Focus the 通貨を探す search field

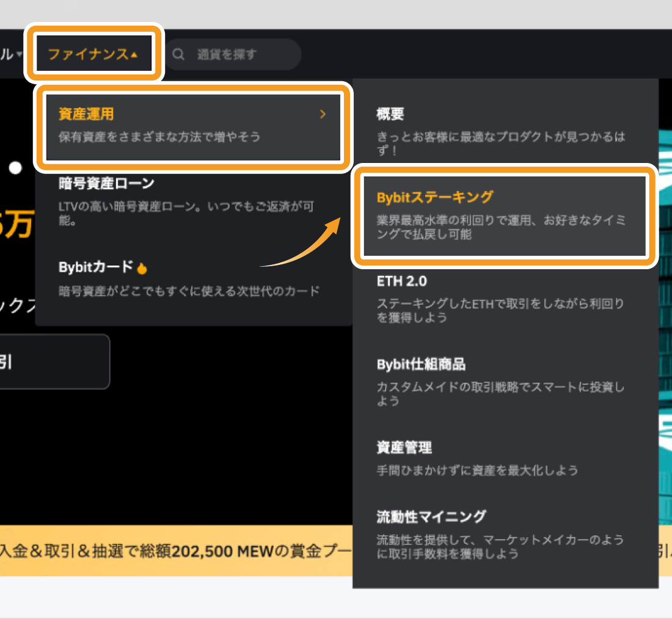233,54
